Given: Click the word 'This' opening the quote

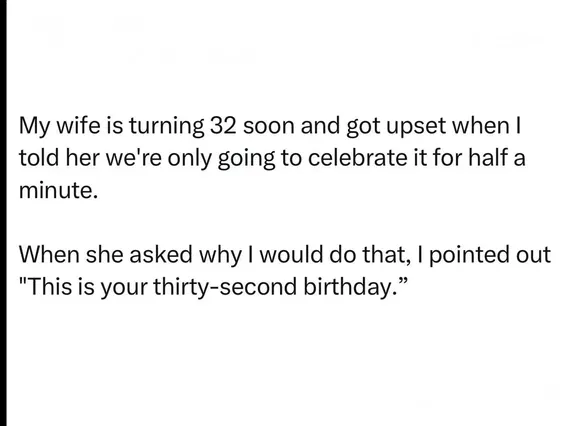Looking at the screenshot, I should pos(49,286).
